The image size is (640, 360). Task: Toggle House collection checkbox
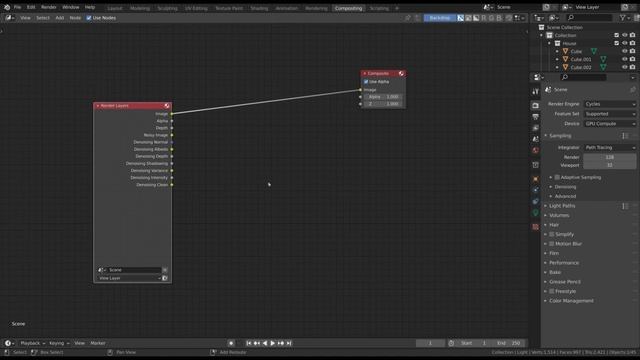click(617, 43)
